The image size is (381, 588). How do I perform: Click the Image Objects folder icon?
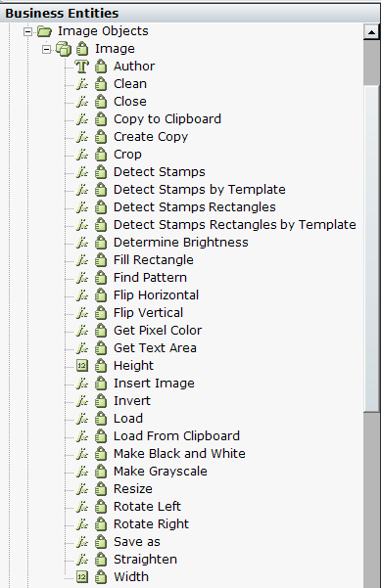(45, 31)
